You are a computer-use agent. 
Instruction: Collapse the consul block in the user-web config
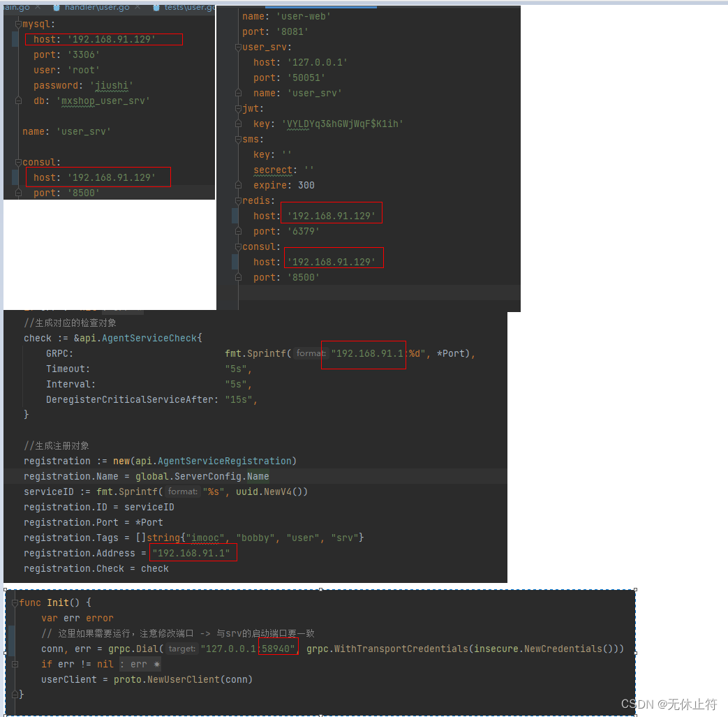coord(238,246)
